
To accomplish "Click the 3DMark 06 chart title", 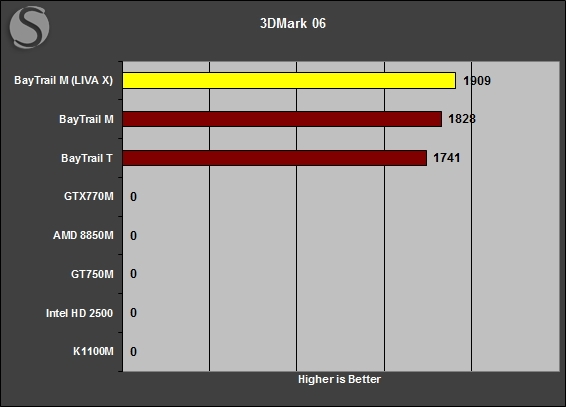I will (293, 23).
